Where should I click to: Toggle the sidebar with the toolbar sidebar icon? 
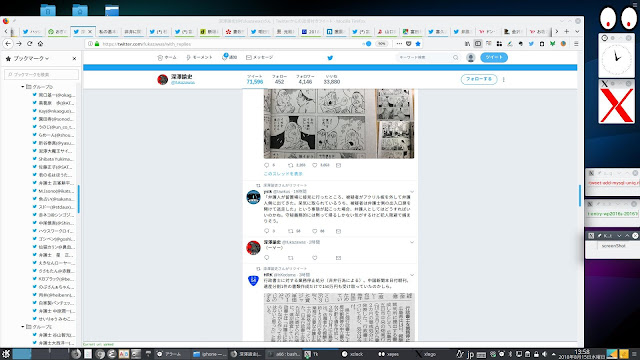click(478, 44)
